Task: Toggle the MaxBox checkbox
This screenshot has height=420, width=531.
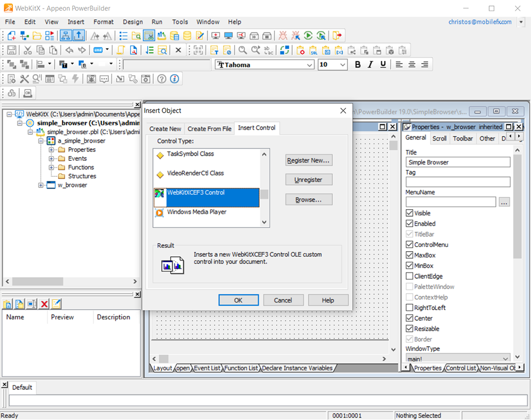Action: (x=409, y=255)
